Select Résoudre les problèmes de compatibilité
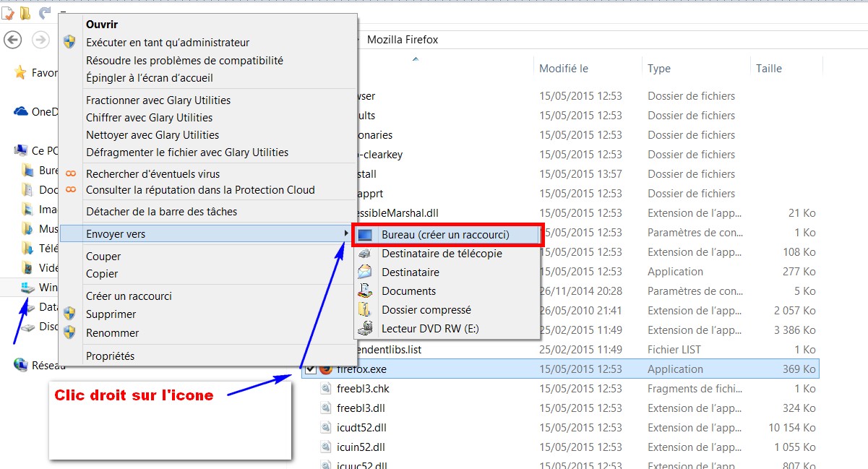868x469 pixels. 184,61
